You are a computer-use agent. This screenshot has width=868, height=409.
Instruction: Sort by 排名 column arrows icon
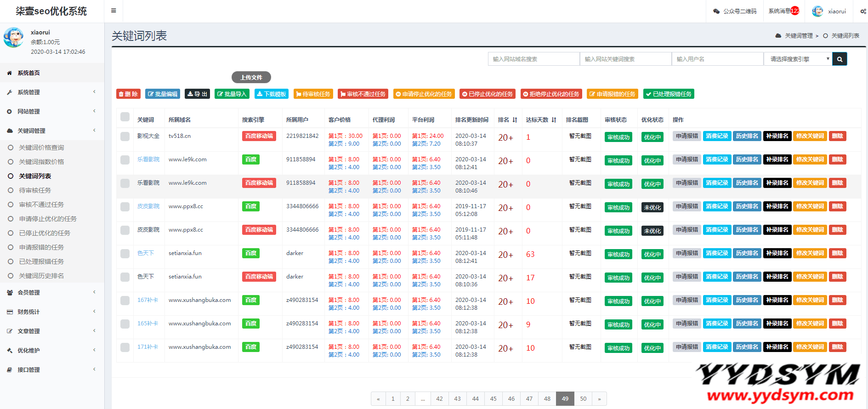tap(515, 120)
